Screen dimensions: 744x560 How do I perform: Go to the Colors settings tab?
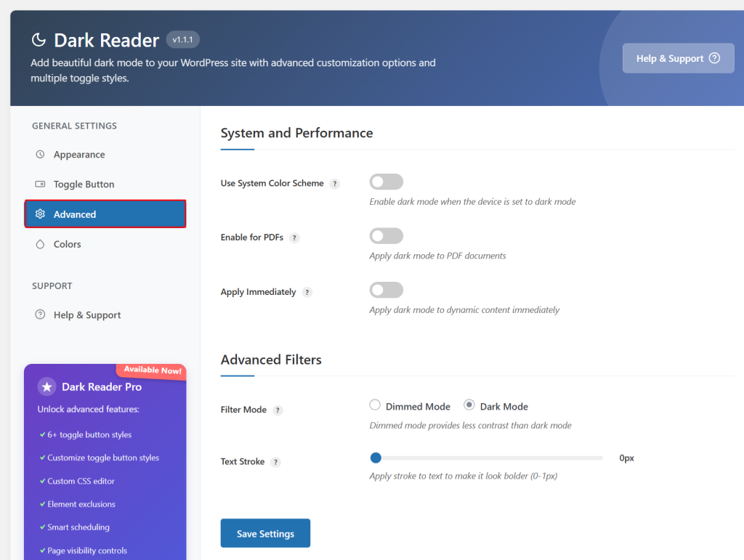pyautogui.click(x=105, y=244)
